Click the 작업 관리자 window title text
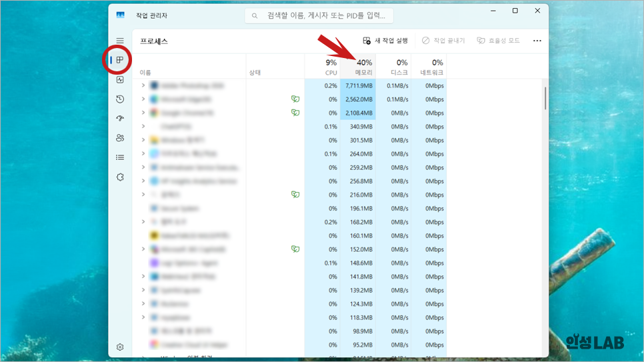This screenshot has width=644, height=362. (x=151, y=15)
